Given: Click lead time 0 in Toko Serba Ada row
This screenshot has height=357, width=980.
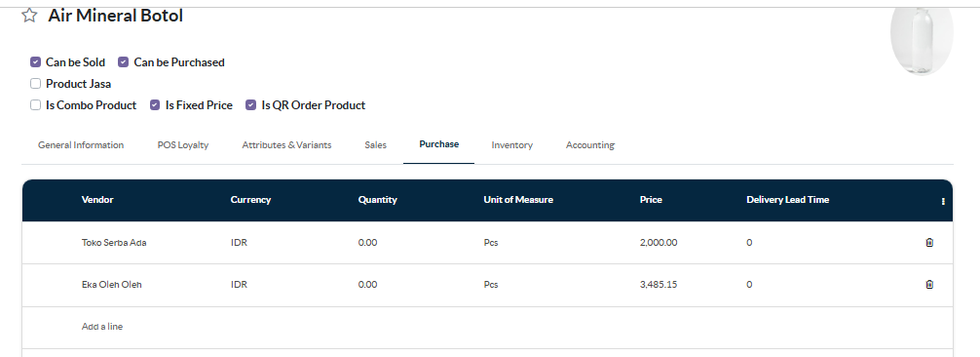Looking at the screenshot, I should tap(749, 242).
